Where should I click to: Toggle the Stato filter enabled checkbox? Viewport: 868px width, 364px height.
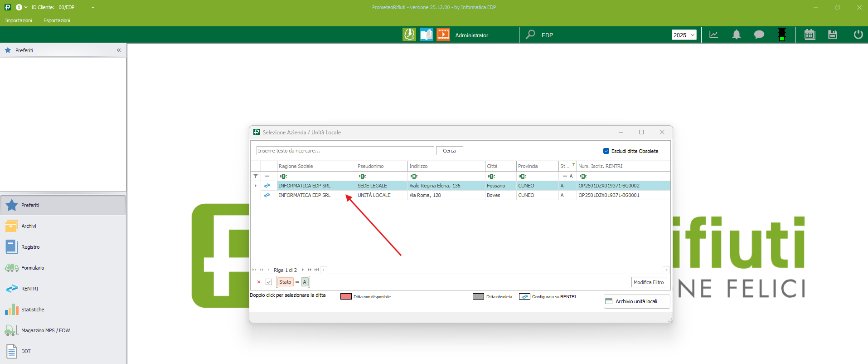tap(269, 282)
